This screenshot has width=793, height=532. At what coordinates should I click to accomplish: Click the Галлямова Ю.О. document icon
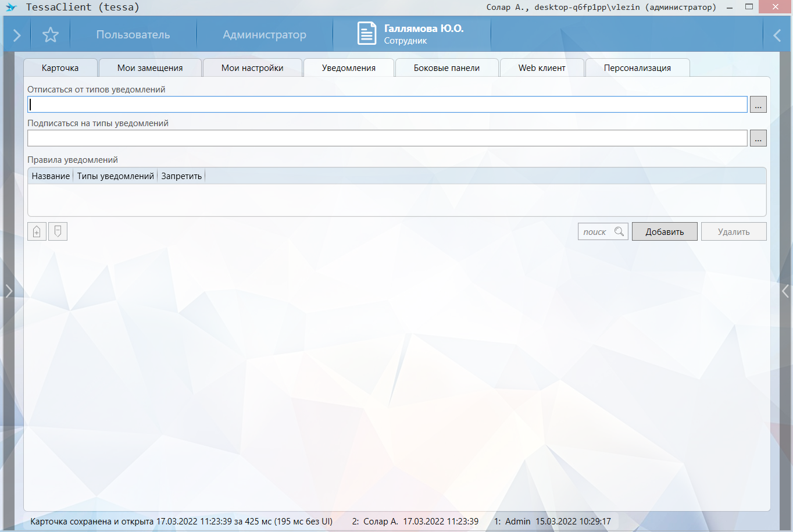[366, 34]
